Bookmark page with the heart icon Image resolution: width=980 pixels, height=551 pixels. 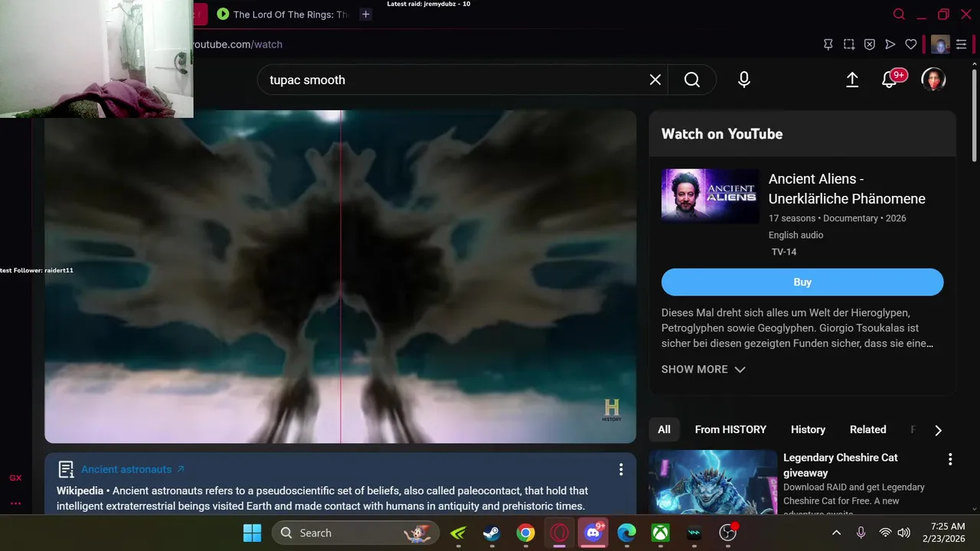click(910, 44)
